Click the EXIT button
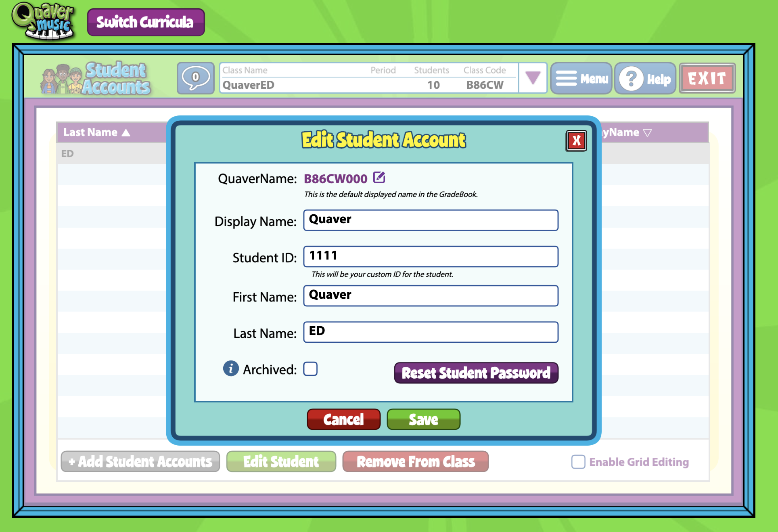Viewport: 778px width, 532px height. click(x=707, y=78)
